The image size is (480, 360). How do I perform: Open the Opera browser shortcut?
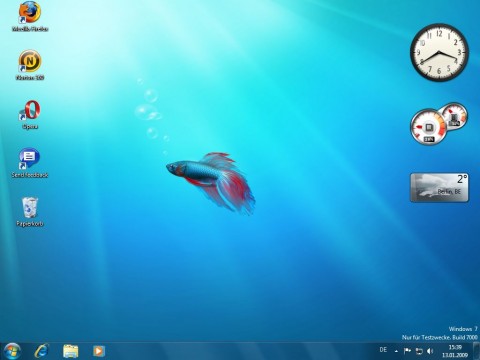(x=30, y=114)
